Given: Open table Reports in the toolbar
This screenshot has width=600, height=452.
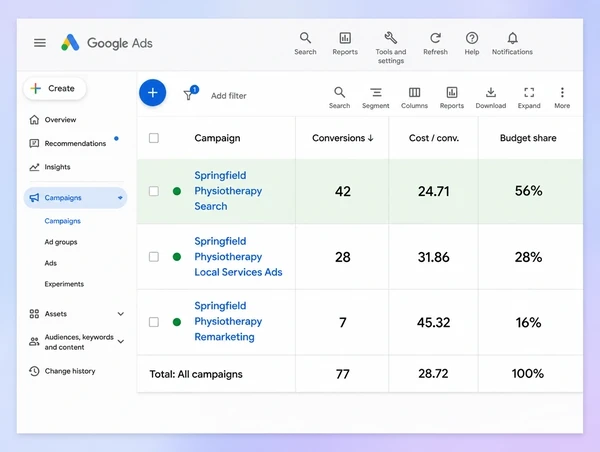Looking at the screenshot, I should [452, 98].
